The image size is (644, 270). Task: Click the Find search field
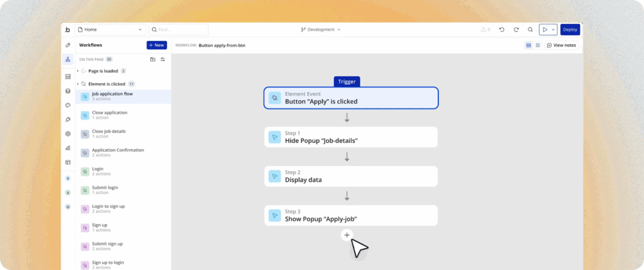(x=179, y=30)
